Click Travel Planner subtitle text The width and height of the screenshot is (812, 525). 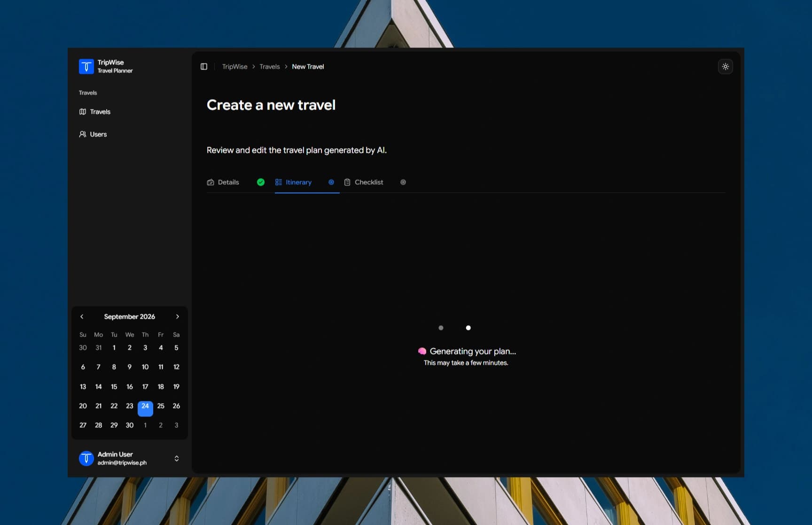click(115, 71)
